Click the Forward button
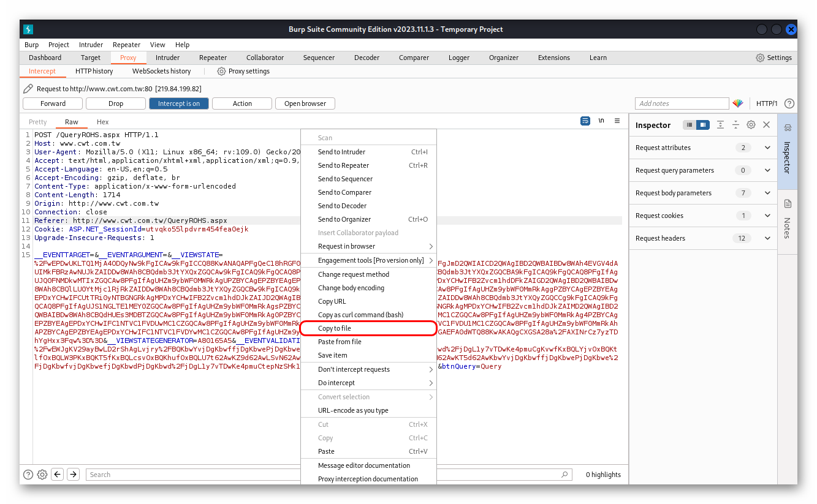The height and width of the screenshot is (504, 817). pos(53,103)
